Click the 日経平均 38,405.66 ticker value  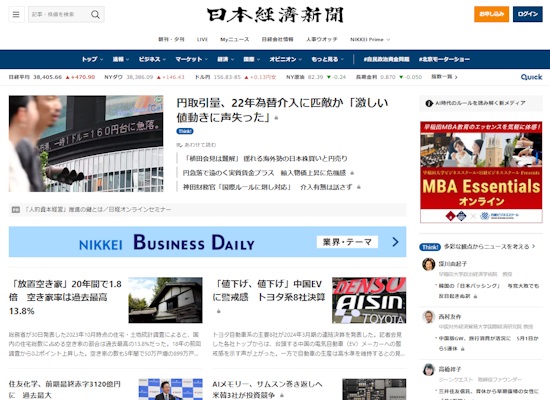47,77
